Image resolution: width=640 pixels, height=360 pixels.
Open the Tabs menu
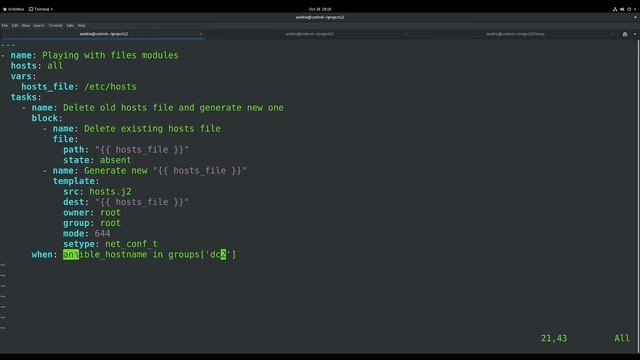coord(70,25)
